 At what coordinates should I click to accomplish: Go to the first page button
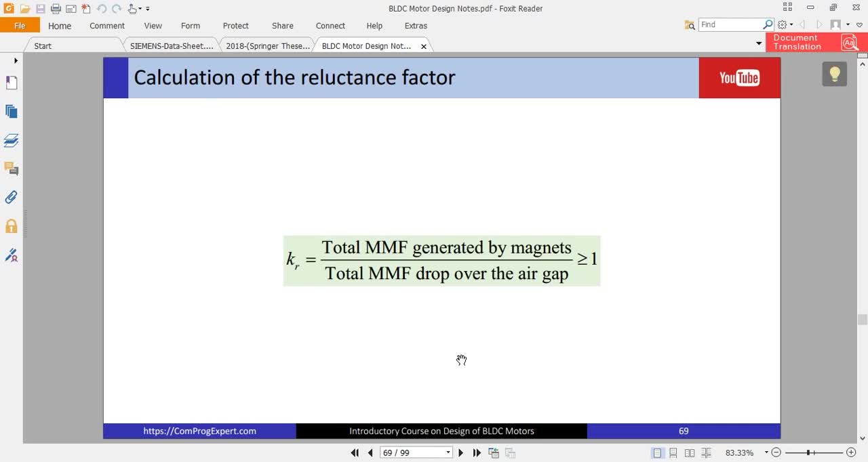(x=355, y=453)
